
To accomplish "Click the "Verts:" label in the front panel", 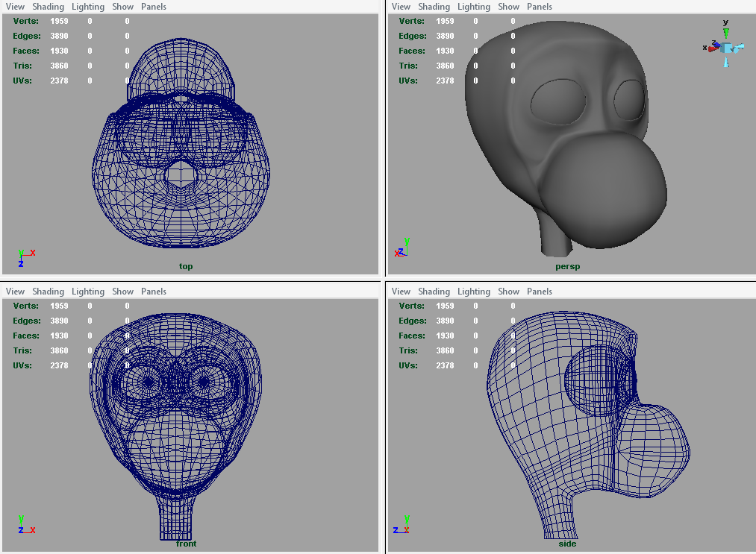I will click(26, 306).
